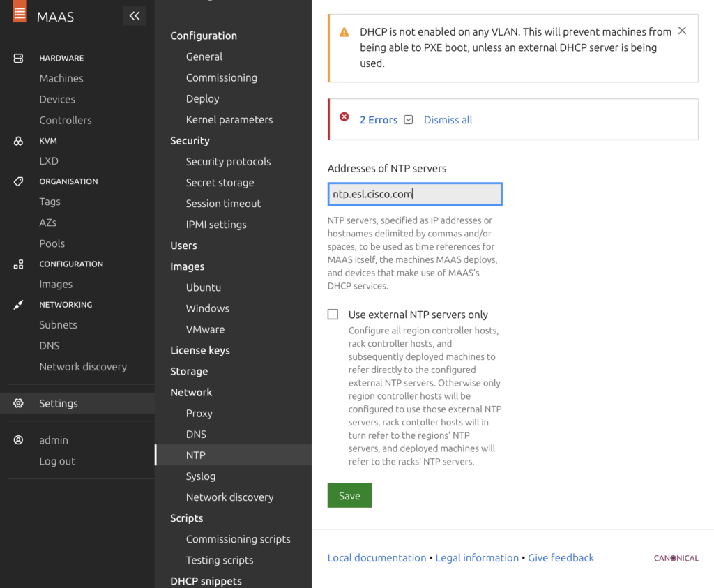The width and height of the screenshot is (714, 588).
Task: Open Local documentation link
Action: click(x=377, y=558)
